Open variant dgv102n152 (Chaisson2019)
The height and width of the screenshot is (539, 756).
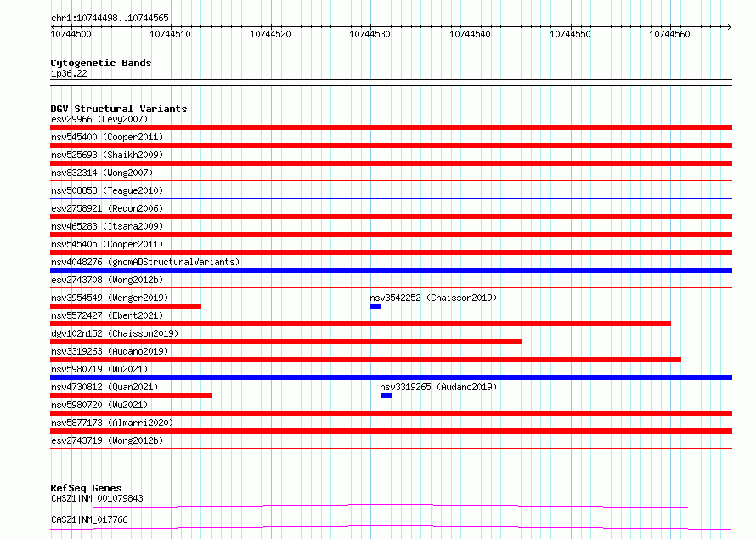[x=115, y=333]
